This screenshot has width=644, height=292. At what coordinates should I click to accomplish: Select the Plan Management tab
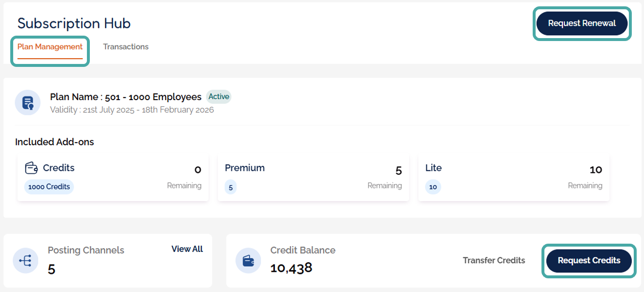point(50,47)
